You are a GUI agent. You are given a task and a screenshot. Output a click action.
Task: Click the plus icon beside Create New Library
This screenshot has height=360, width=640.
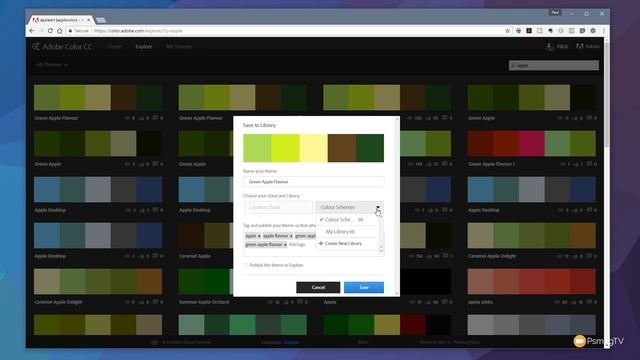[x=321, y=243]
